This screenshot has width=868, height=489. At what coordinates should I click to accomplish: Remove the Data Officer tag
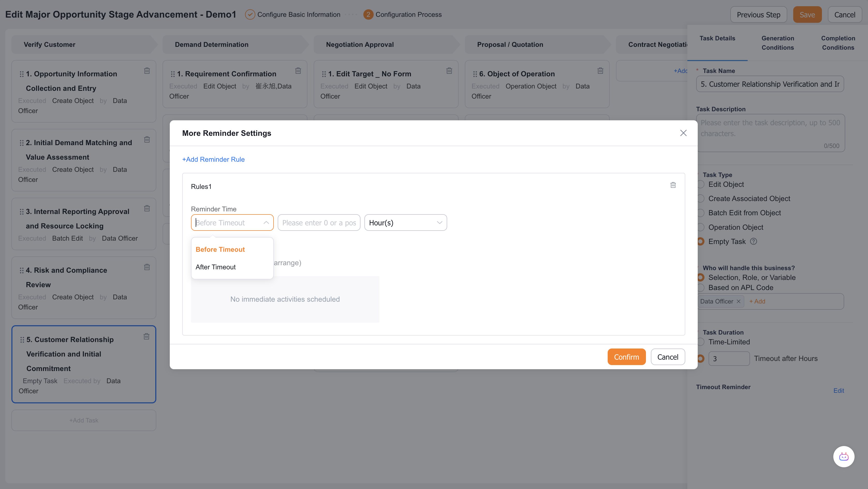738,301
